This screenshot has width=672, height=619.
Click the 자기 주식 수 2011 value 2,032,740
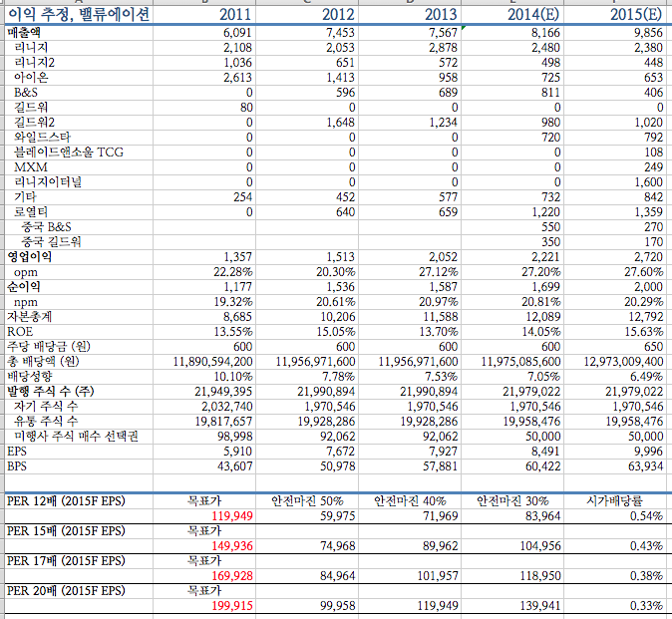[x=227, y=407]
